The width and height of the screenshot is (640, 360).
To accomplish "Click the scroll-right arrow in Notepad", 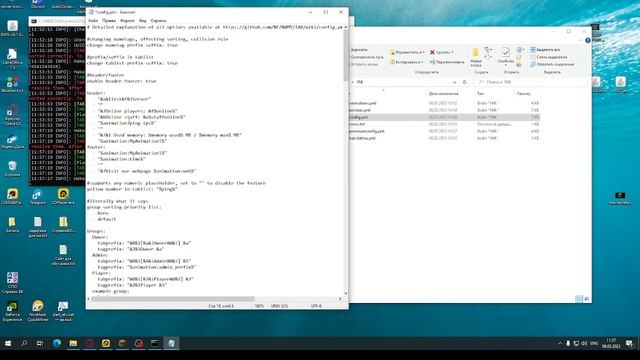I will tap(340, 299).
